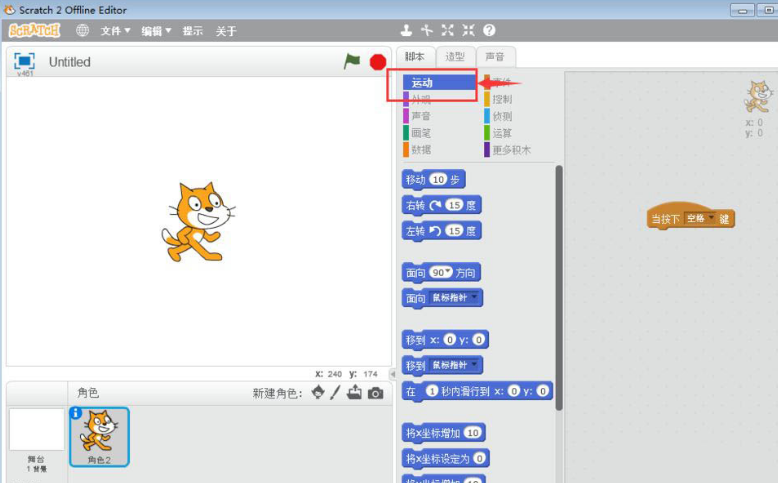Viewport: 778px width, 483px height.
Task: Open 空格 key dropdown in 当按下 block
Action: [x=712, y=218]
